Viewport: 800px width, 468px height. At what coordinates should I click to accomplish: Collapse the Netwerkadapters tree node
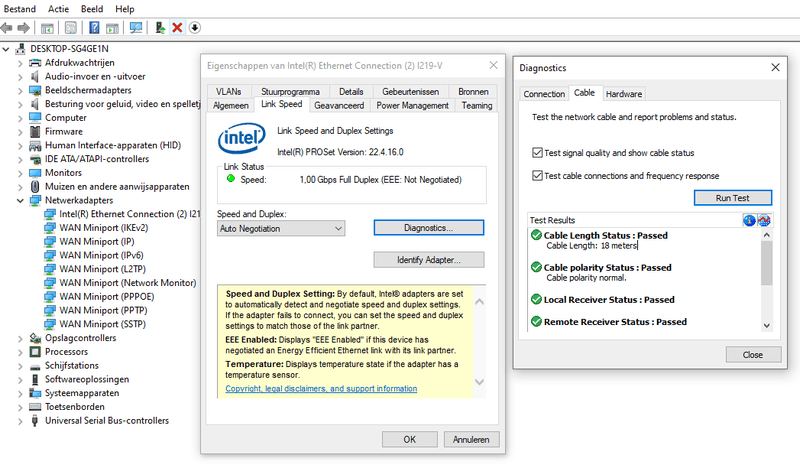[22, 200]
